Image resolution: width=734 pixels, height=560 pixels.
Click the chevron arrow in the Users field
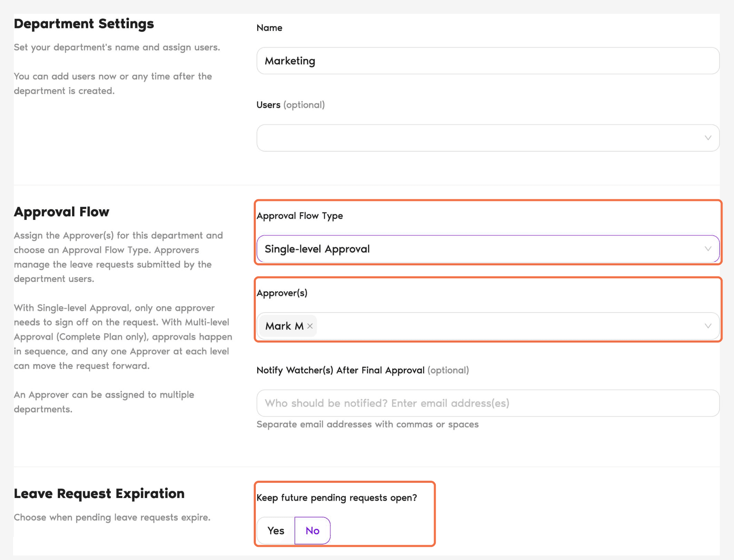[708, 138]
